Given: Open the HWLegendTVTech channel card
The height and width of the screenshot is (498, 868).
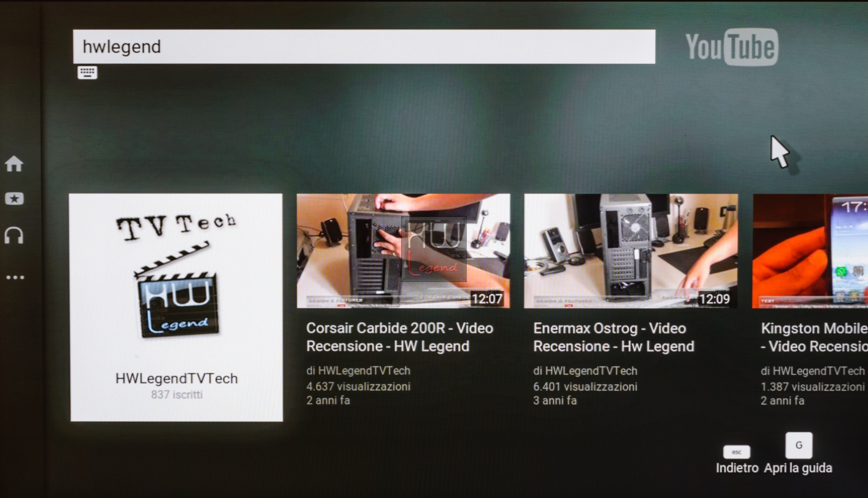Looking at the screenshot, I should pyautogui.click(x=177, y=308).
